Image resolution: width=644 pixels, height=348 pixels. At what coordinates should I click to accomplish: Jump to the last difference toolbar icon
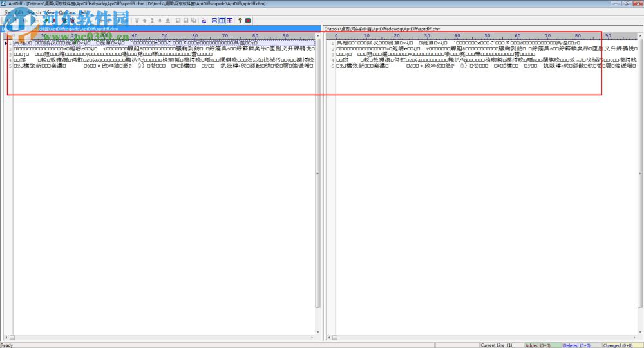[167, 21]
